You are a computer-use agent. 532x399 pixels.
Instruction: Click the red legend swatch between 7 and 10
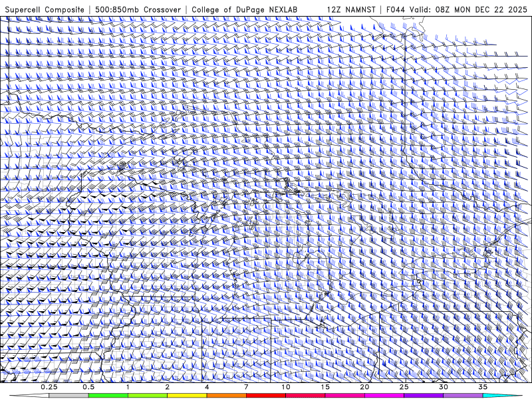tap(265, 396)
